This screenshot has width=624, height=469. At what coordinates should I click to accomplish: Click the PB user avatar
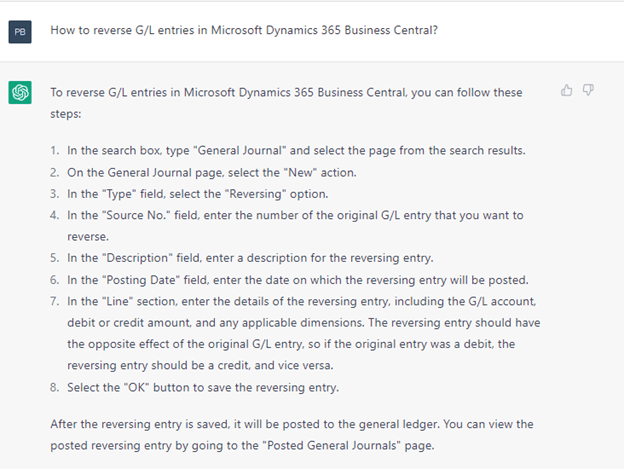[20, 32]
